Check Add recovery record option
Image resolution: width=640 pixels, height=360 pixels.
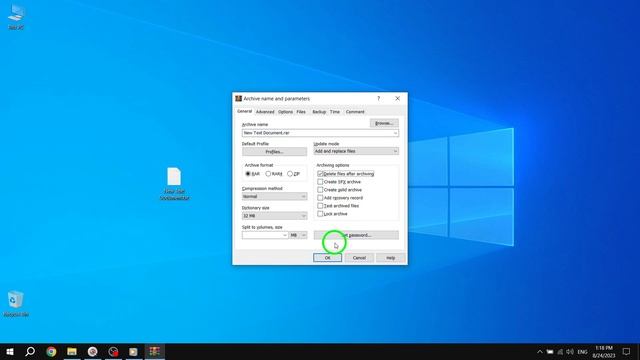tap(320, 198)
